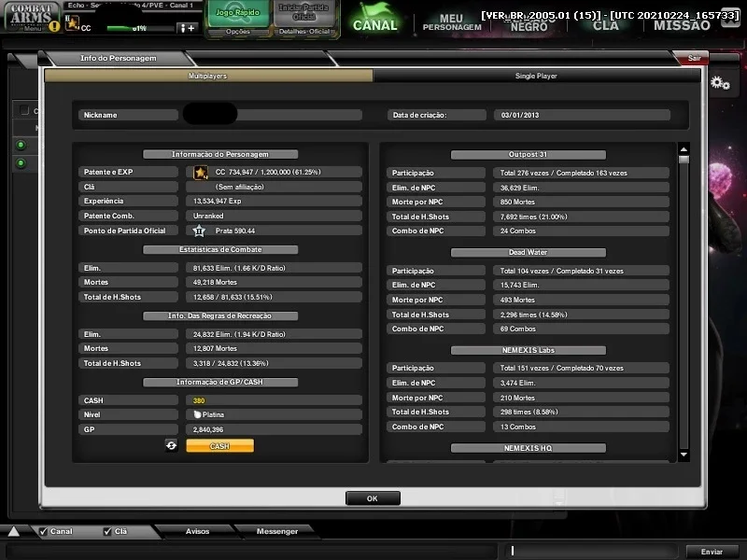The width and height of the screenshot is (747, 560).
Task: Click the NEMEXIS Labs section header
Action: [x=529, y=351]
